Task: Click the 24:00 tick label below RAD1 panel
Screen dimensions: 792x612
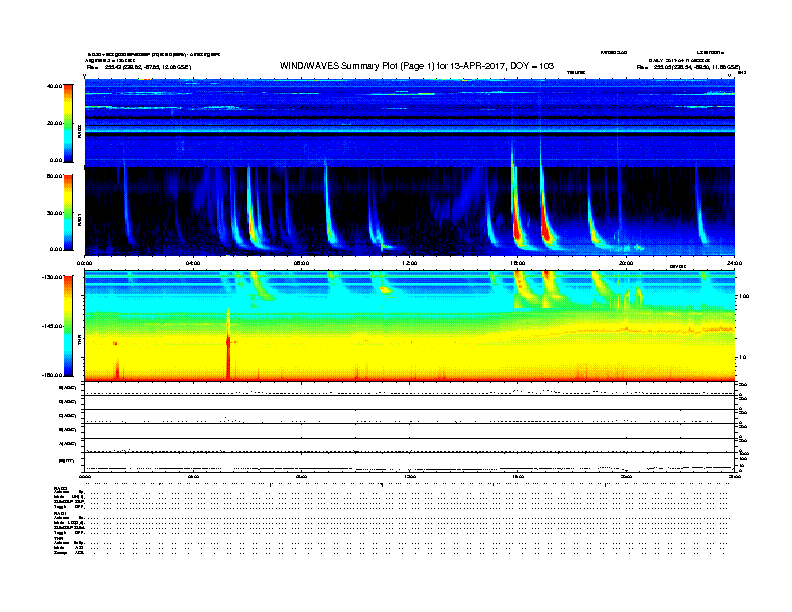Action: 734,263
